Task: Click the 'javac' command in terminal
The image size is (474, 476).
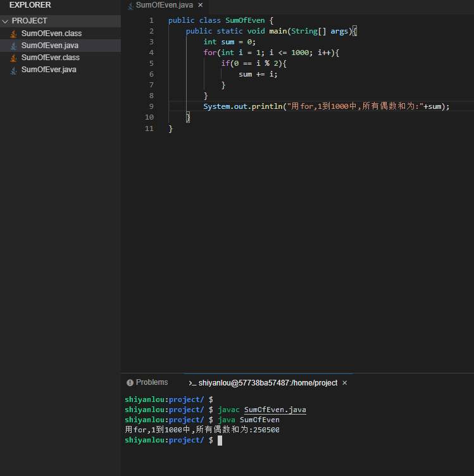Action: click(x=228, y=410)
